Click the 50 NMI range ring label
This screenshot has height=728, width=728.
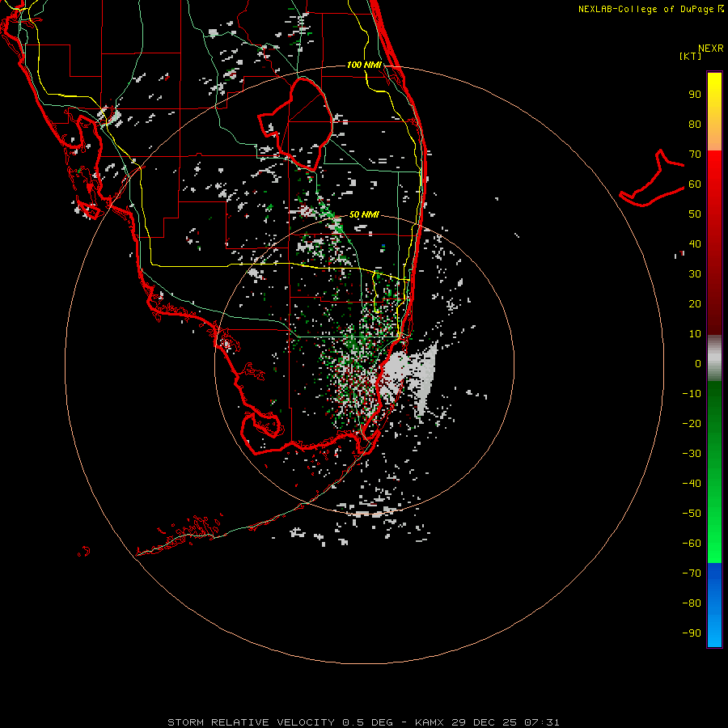[x=363, y=214]
